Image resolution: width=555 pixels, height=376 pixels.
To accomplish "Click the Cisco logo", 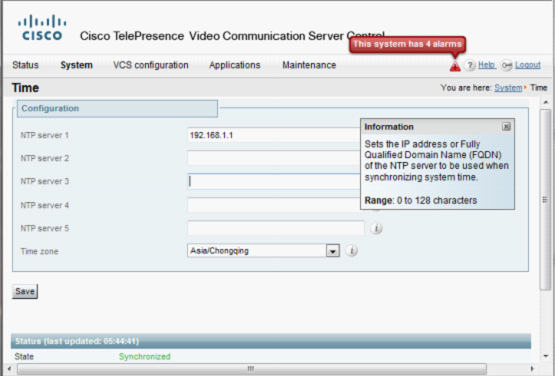I will 42,27.
